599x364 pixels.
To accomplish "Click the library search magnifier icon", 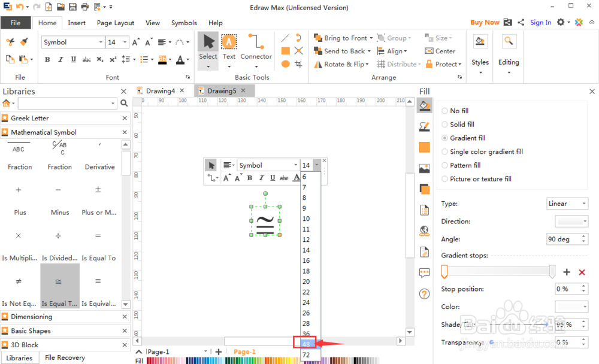I will point(124,103).
